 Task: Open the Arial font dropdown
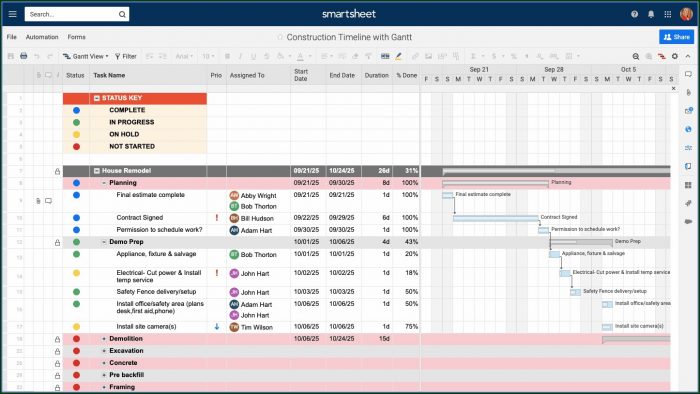pos(184,56)
